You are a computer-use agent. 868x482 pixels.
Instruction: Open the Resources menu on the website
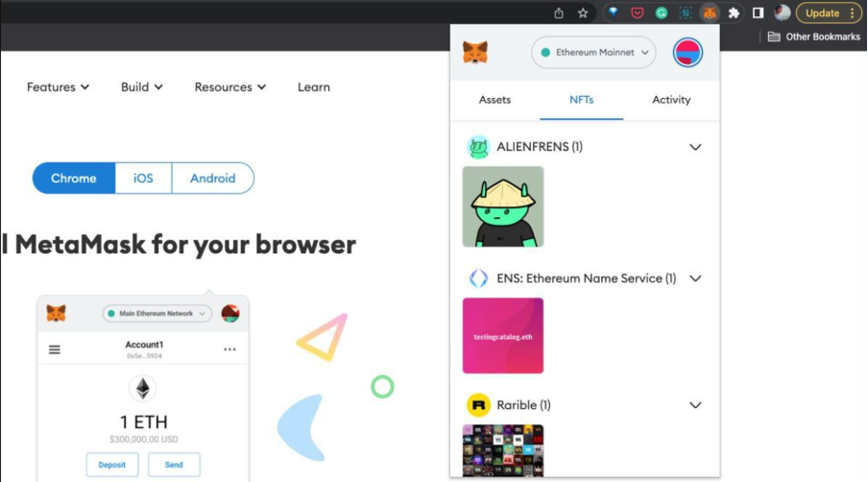[x=230, y=86]
